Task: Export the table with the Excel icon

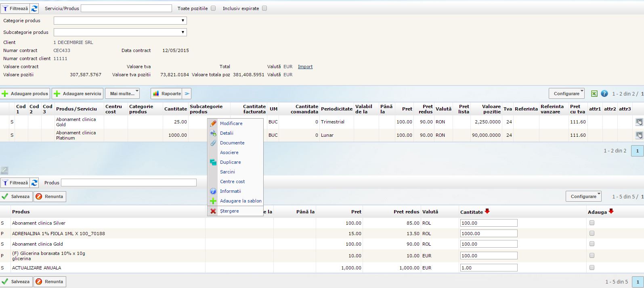Action: [594, 94]
